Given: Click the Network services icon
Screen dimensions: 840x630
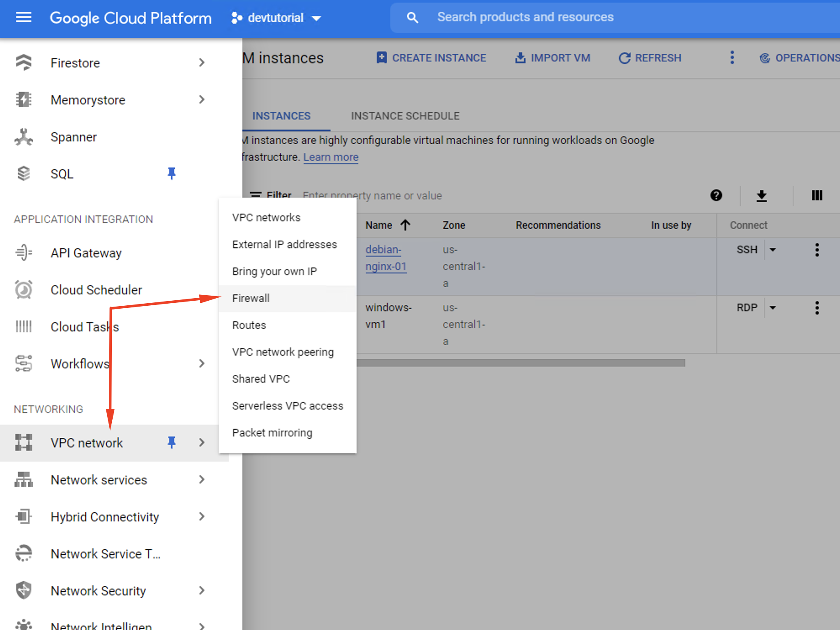Looking at the screenshot, I should click(24, 479).
